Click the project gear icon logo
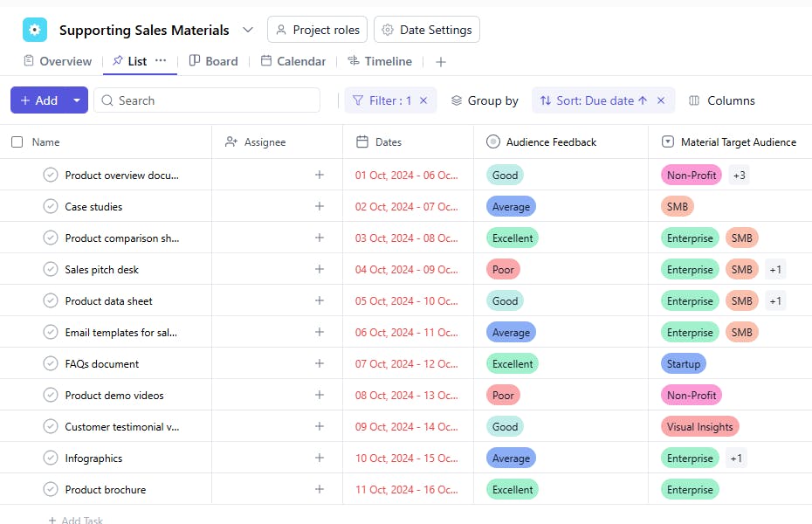This screenshot has height=524, width=812. coord(35,30)
